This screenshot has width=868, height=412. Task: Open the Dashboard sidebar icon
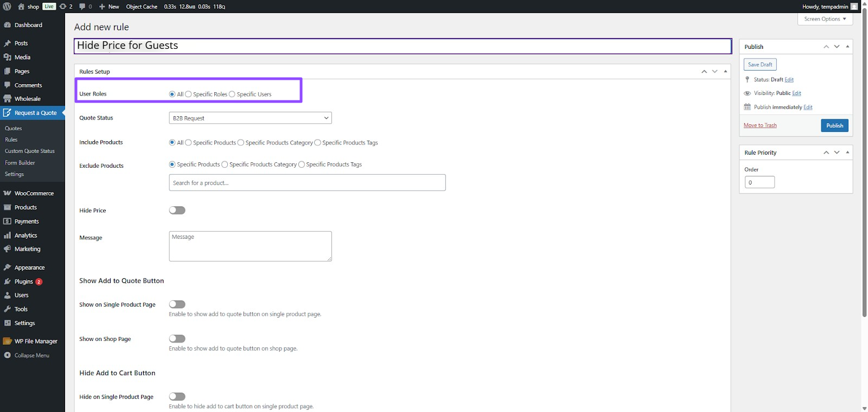7,25
